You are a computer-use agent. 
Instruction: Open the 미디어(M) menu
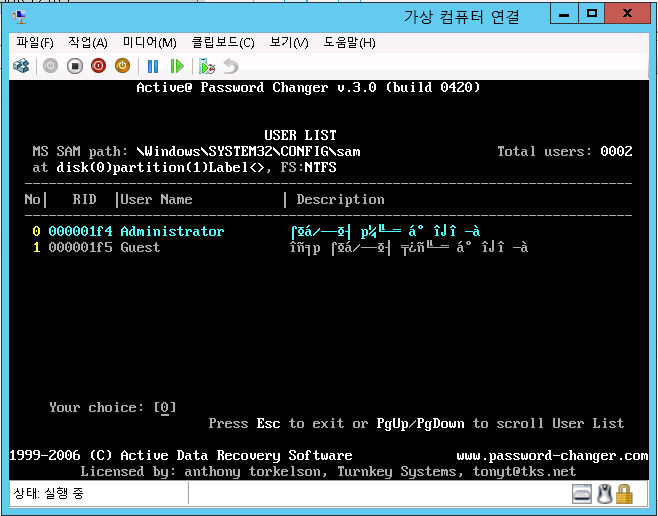pyautogui.click(x=149, y=43)
